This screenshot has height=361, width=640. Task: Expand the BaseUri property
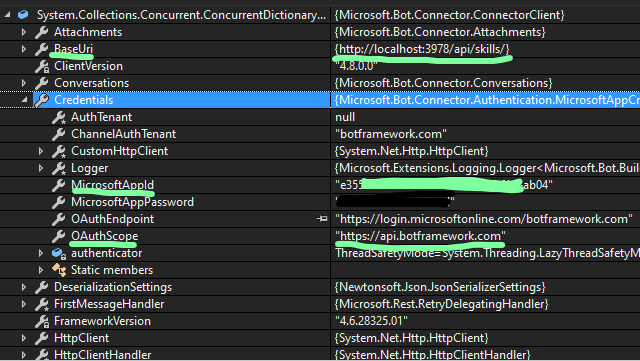pos(24,49)
